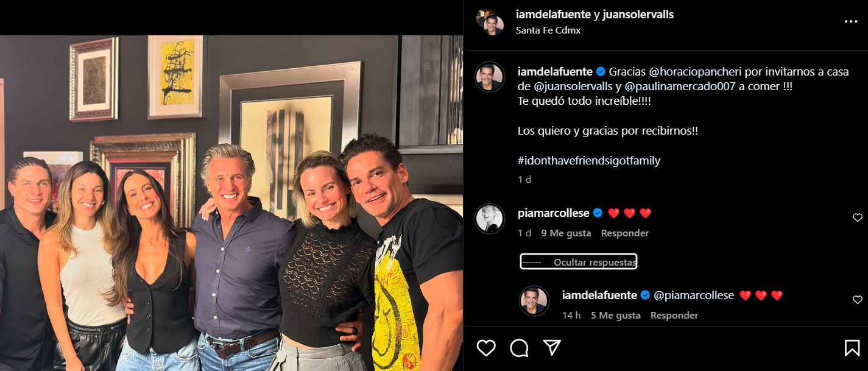Share the post via paper plane icon

pos(552,348)
